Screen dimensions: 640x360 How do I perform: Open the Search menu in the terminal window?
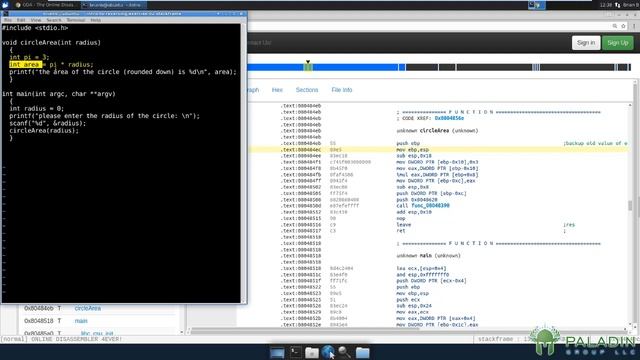[x=53, y=20]
